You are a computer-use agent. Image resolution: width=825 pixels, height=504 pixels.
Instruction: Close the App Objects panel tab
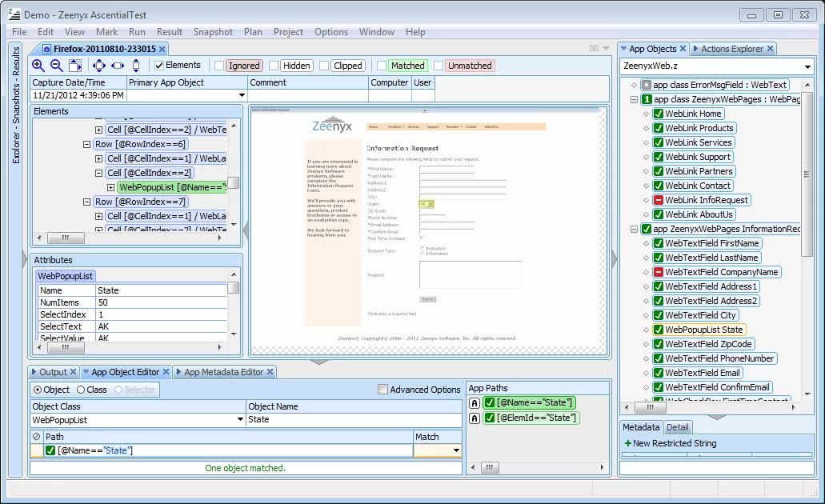[683, 49]
